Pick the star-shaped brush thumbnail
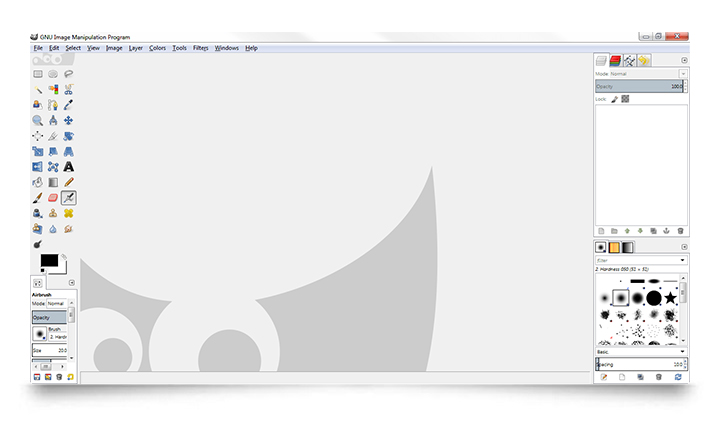 point(670,298)
